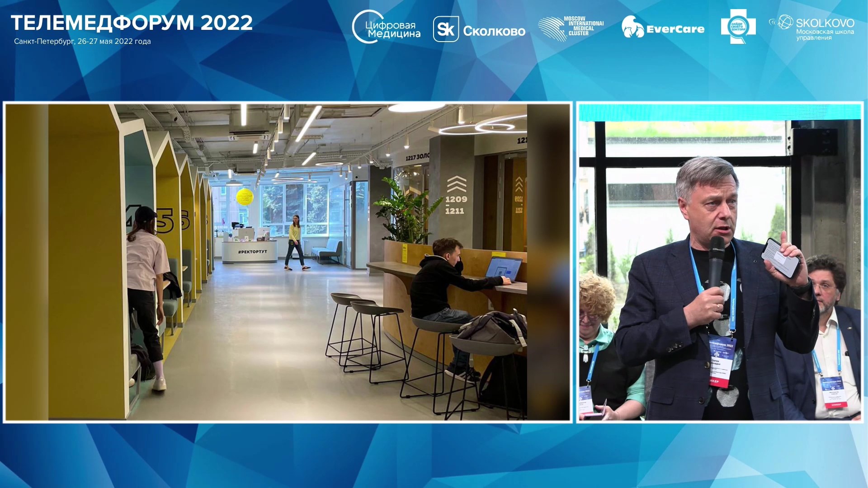Image resolution: width=868 pixels, height=488 pixels.
Task: Click the #РЕКТОРТУТ reception desk
Action: pos(249,251)
